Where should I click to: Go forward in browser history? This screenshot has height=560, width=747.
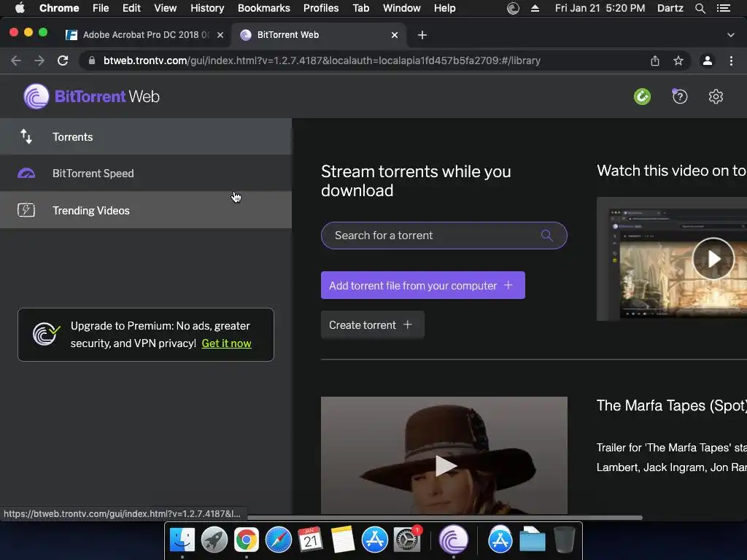coord(39,61)
